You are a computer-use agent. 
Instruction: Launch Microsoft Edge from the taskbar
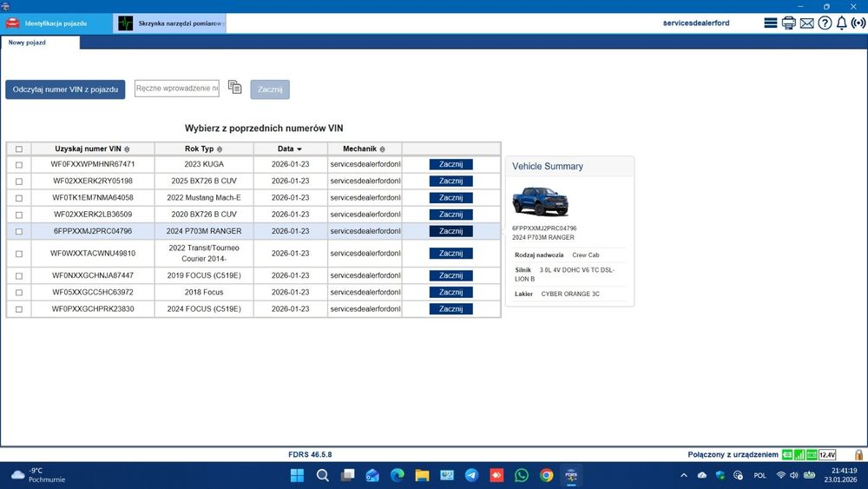click(x=397, y=475)
